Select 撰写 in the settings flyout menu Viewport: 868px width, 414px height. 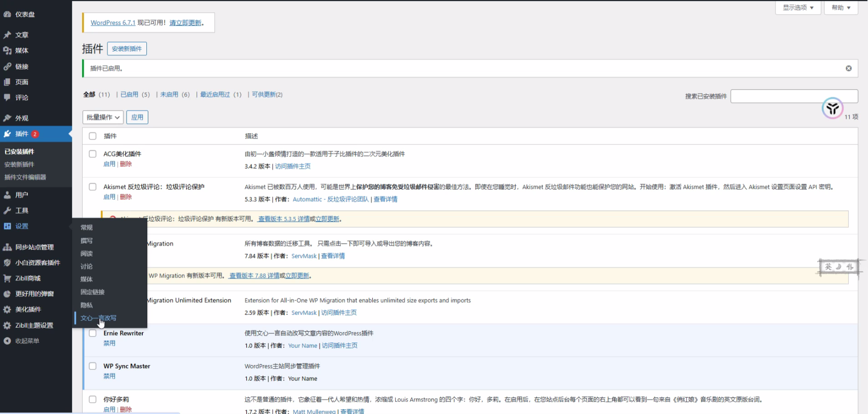[x=87, y=241]
